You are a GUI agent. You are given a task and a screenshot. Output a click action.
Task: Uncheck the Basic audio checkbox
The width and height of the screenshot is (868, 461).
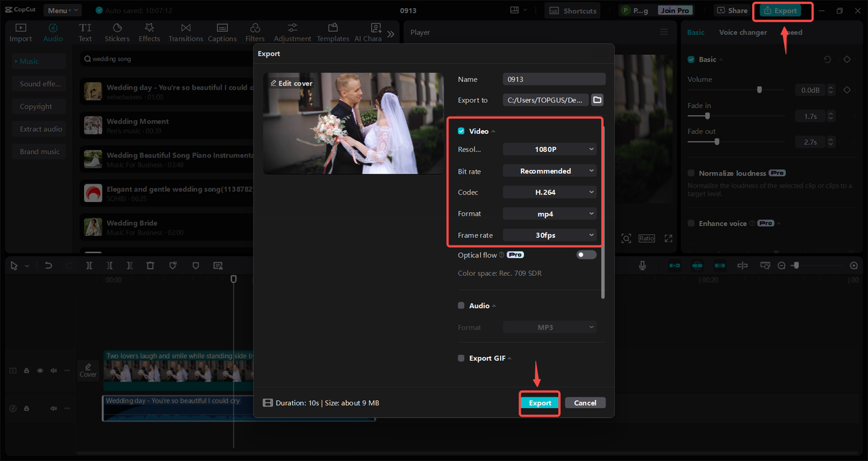[691, 60]
